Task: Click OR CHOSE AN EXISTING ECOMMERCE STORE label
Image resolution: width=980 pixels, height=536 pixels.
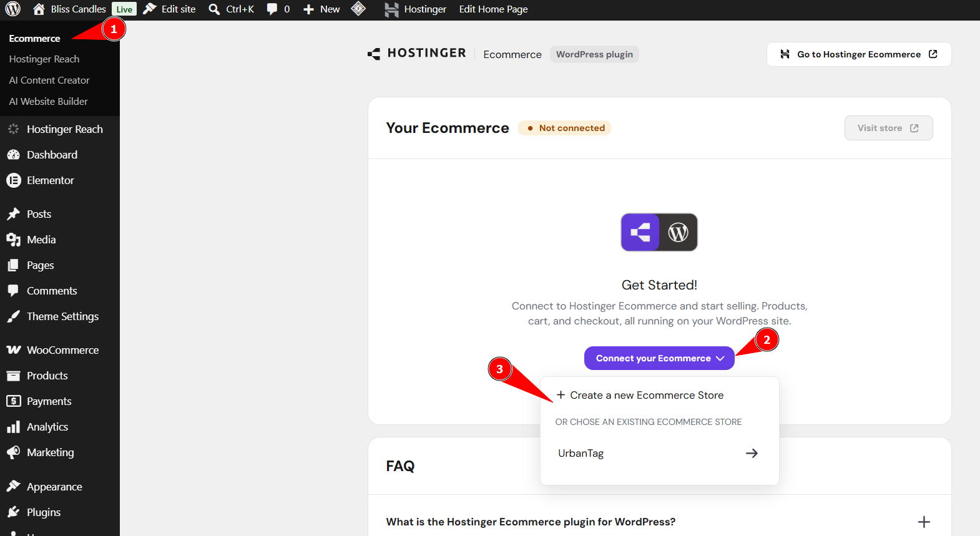Action: tap(649, 422)
